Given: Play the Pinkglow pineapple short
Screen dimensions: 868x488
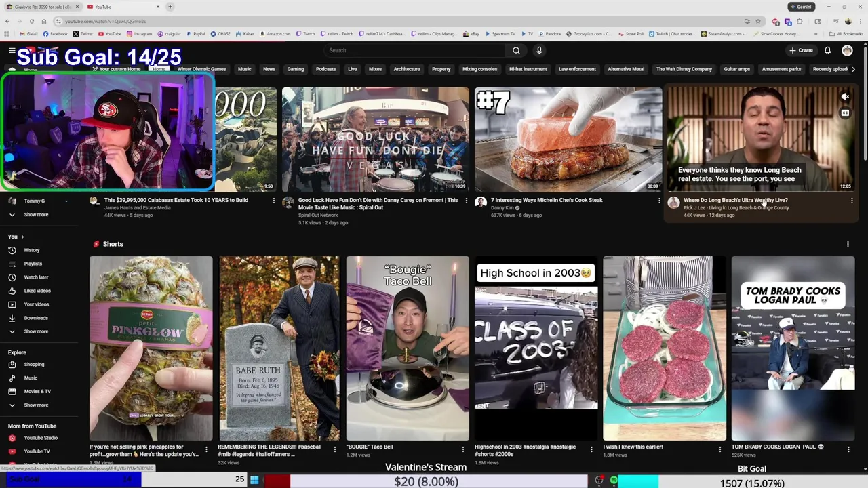Looking at the screenshot, I should coord(151,348).
